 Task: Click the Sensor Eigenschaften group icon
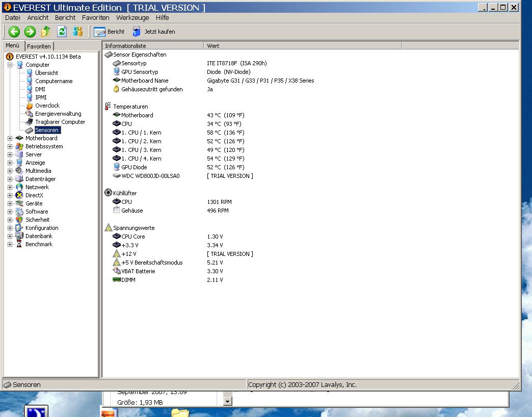[x=108, y=55]
